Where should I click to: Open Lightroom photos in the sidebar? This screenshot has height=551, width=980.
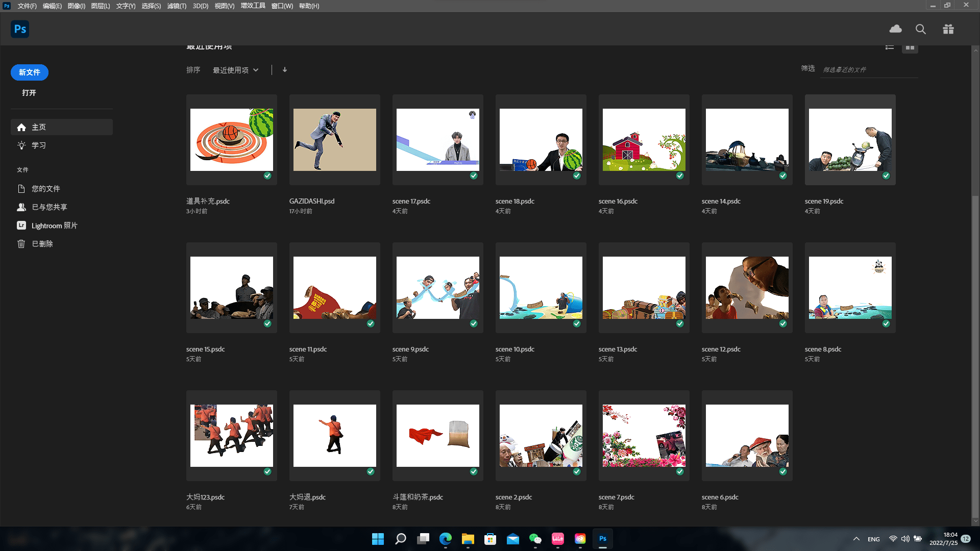(x=54, y=226)
